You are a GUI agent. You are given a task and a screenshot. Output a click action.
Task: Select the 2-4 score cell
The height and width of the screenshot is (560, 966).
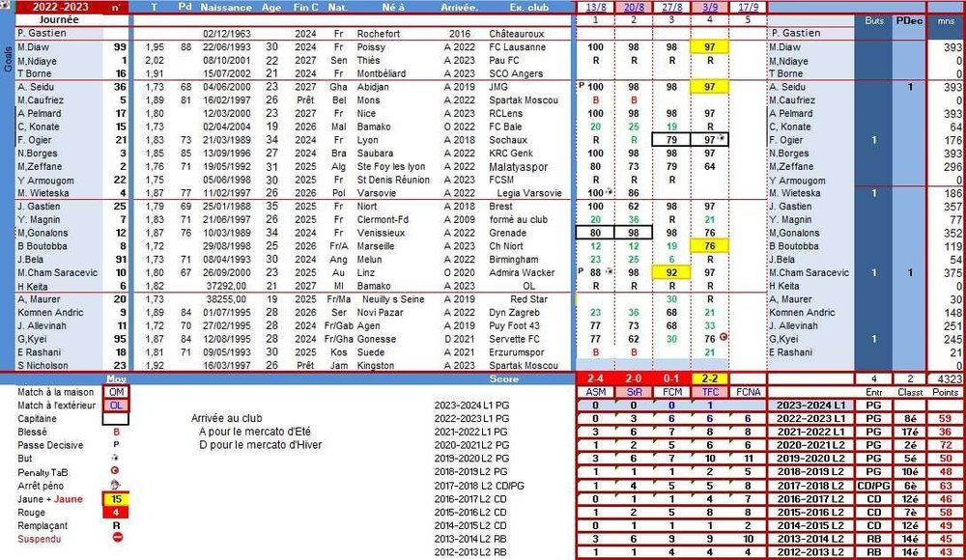point(596,378)
